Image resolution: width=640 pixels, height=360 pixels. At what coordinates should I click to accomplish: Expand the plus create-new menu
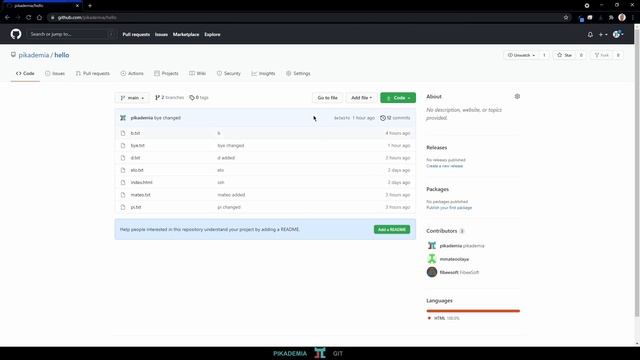click(x=603, y=35)
